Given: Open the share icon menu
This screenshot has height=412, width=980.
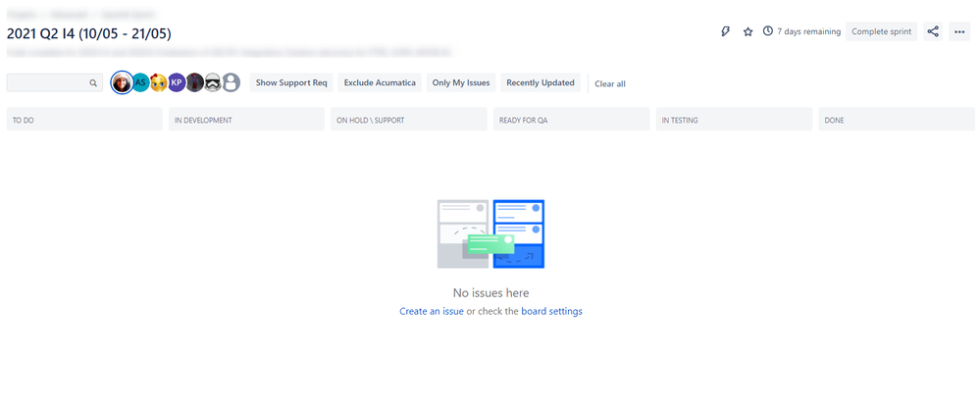Looking at the screenshot, I should click(x=933, y=32).
